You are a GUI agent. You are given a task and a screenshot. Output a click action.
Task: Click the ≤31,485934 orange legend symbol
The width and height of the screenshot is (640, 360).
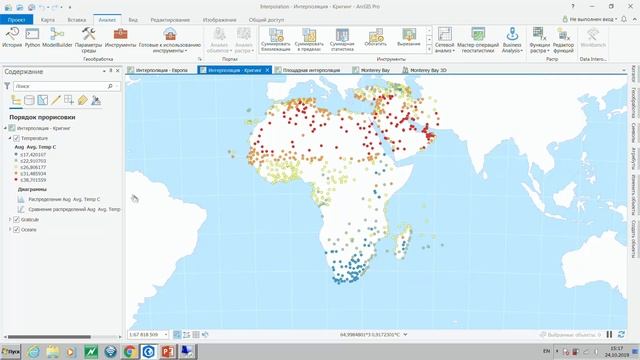16,173
